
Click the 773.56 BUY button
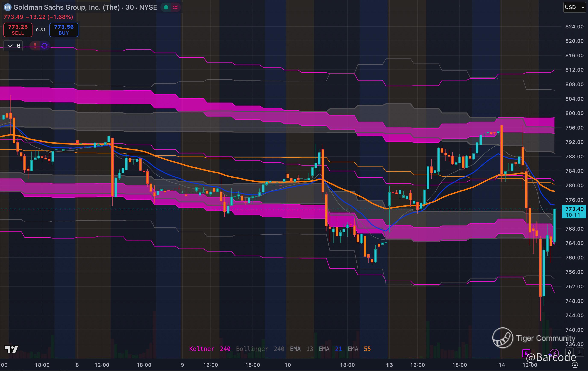coord(64,30)
